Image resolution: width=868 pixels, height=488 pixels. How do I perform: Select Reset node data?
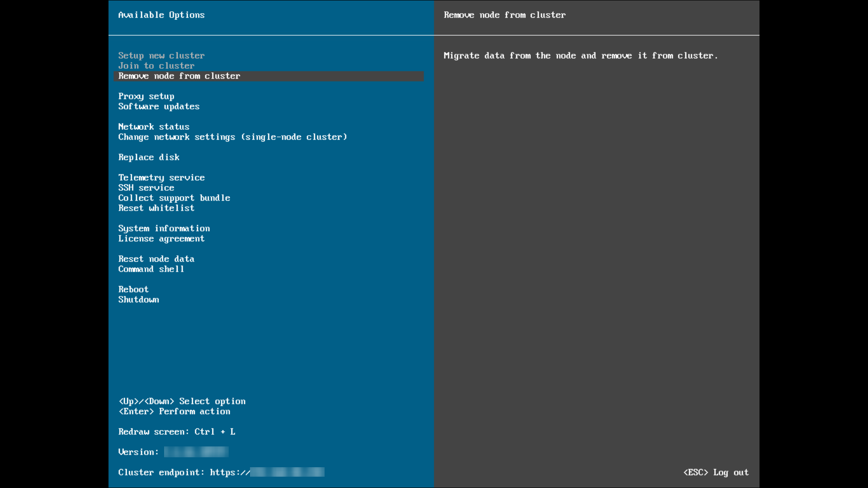pos(156,259)
